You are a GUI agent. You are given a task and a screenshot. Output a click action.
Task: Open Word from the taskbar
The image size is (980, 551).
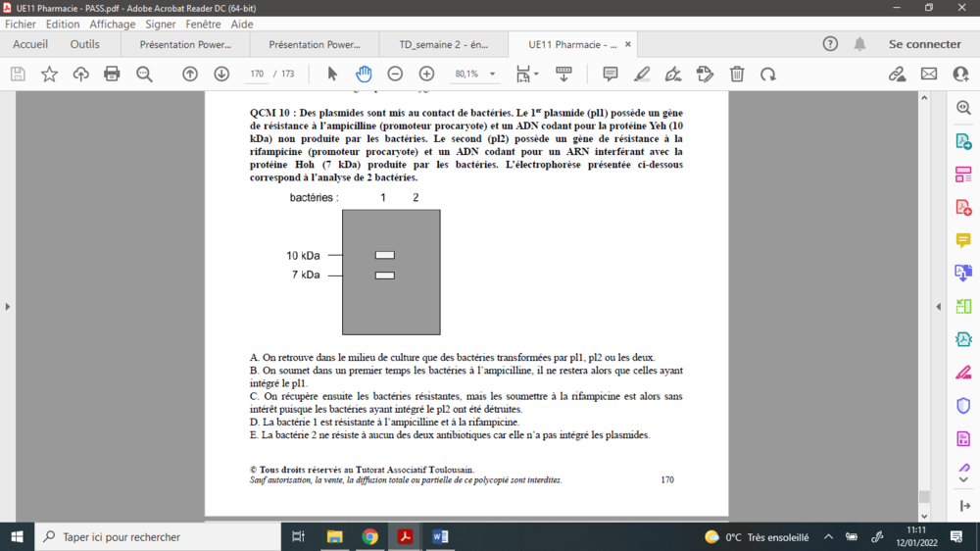click(x=440, y=536)
